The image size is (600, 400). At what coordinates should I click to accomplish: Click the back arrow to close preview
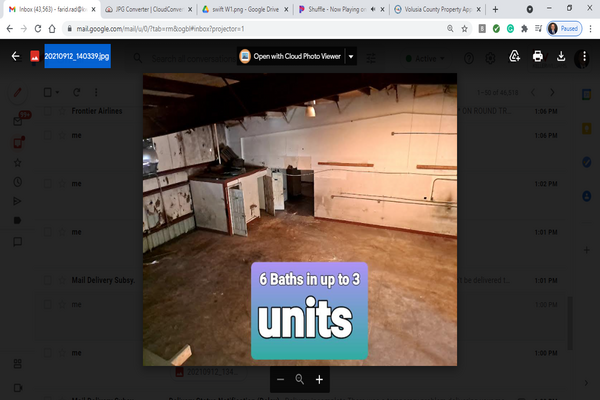(15, 57)
